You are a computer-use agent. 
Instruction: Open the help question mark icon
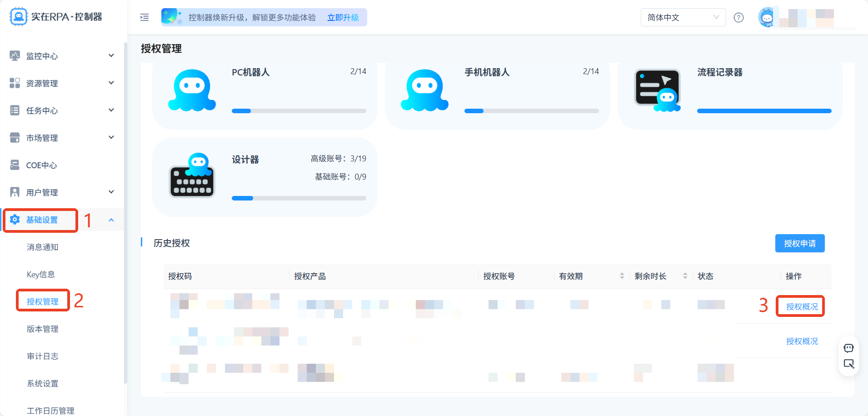[739, 17]
